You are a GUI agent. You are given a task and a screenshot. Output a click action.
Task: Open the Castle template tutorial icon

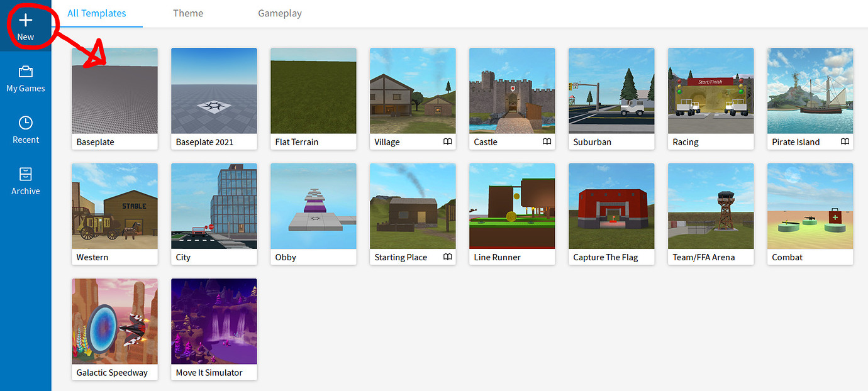click(x=547, y=142)
